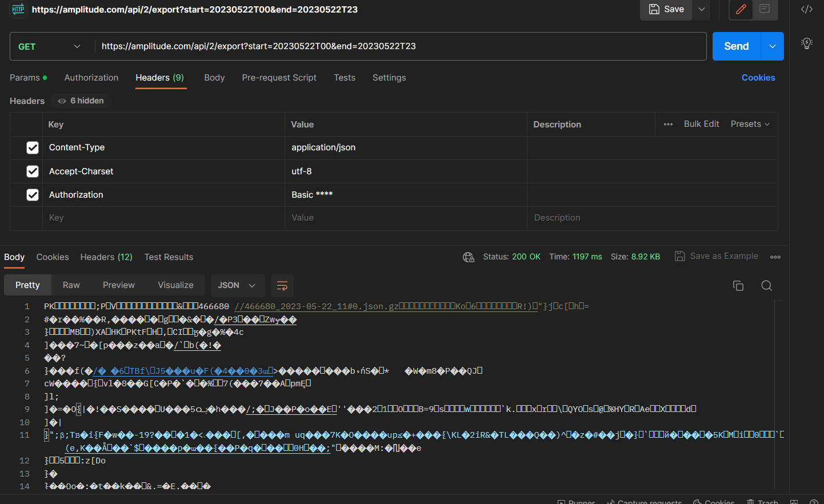Viewport: 824px width, 504px height.
Task: Click the HTTP request type icon
Action: (x=18, y=9)
